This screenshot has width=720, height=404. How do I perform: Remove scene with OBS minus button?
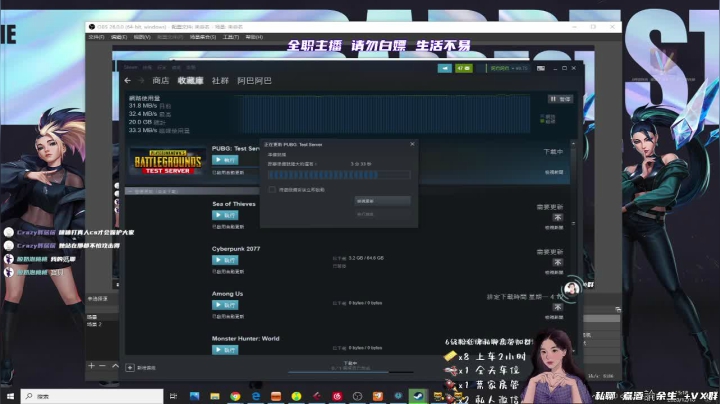[x=102, y=366]
